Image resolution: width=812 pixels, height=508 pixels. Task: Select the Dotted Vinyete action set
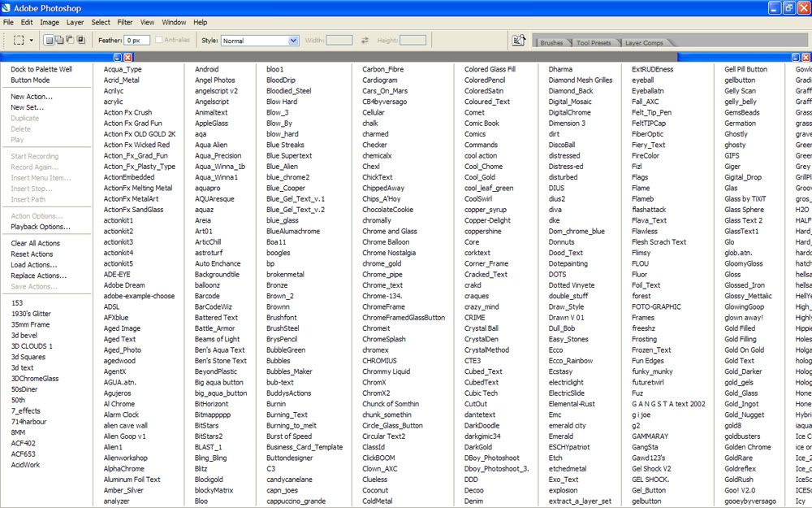(572, 285)
